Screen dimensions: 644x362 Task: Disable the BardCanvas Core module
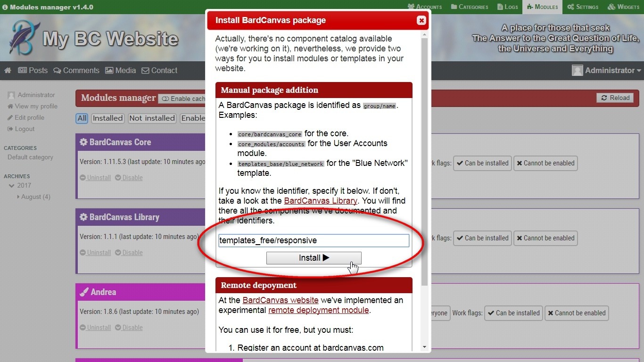pyautogui.click(x=129, y=178)
